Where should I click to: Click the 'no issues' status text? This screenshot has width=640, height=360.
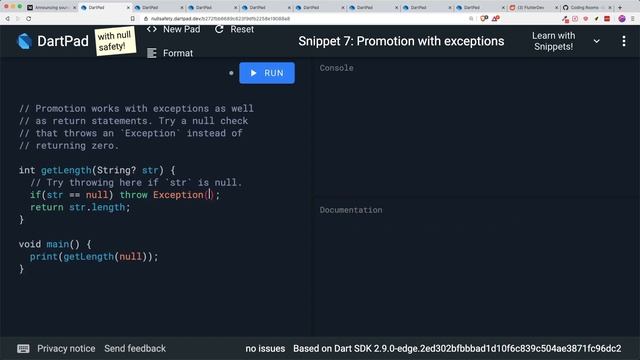tap(265, 349)
